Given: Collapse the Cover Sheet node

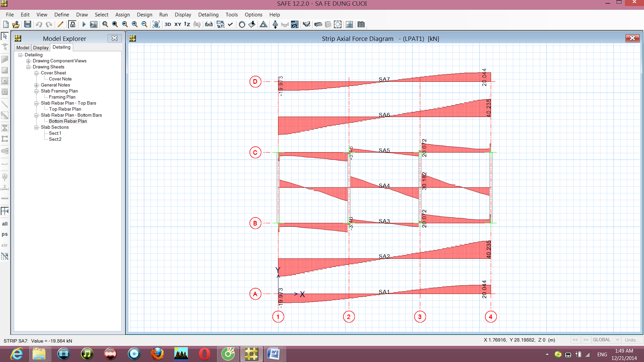Looking at the screenshot, I should click(x=37, y=73).
